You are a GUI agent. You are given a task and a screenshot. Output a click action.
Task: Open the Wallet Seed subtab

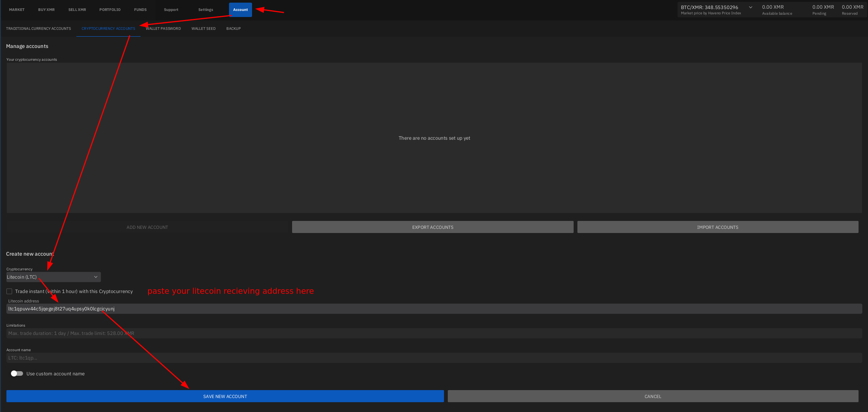[204, 29]
